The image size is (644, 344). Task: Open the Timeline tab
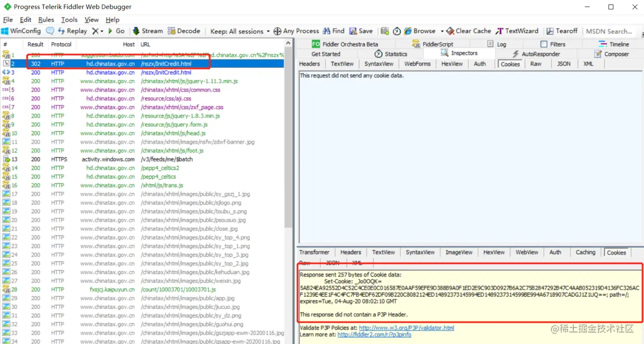coord(614,44)
